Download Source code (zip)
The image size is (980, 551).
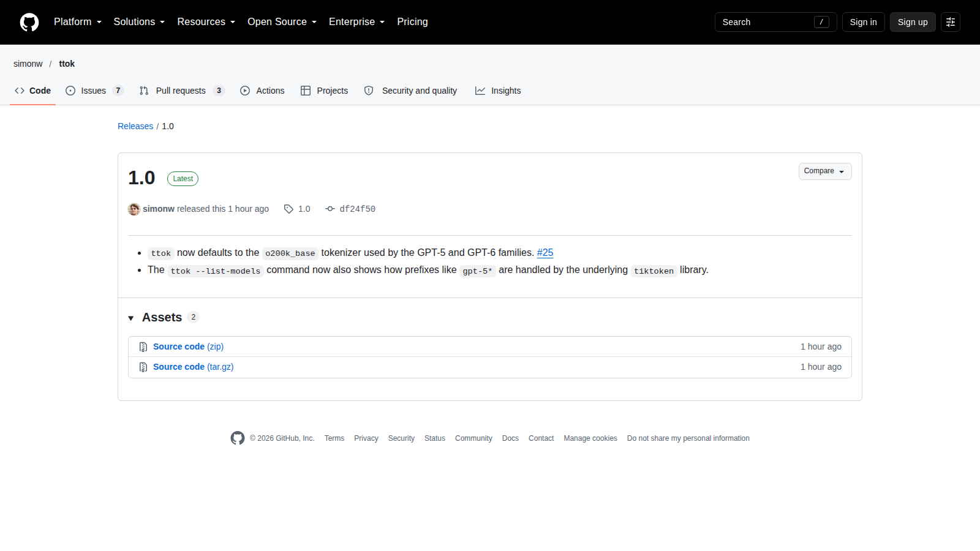point(188,347)
